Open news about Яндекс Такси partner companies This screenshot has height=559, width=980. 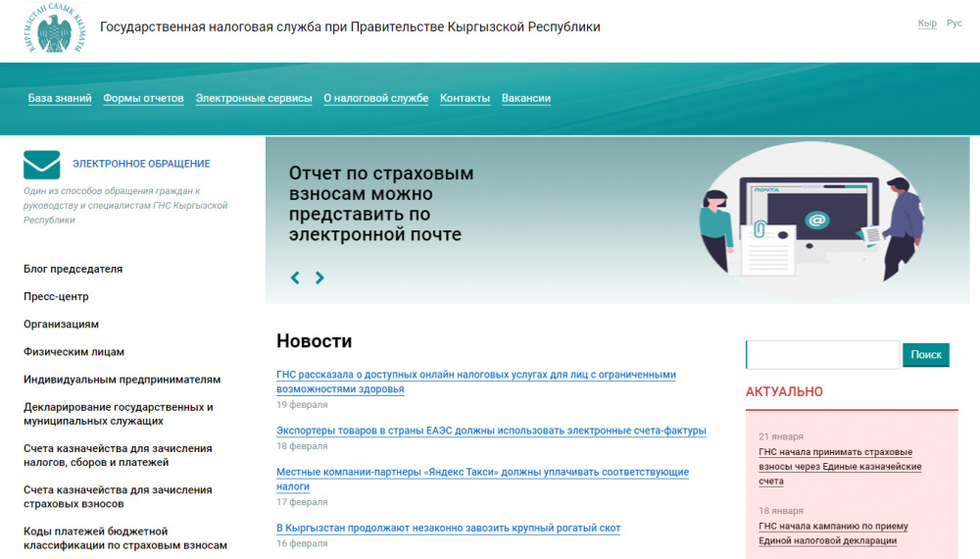482,479
